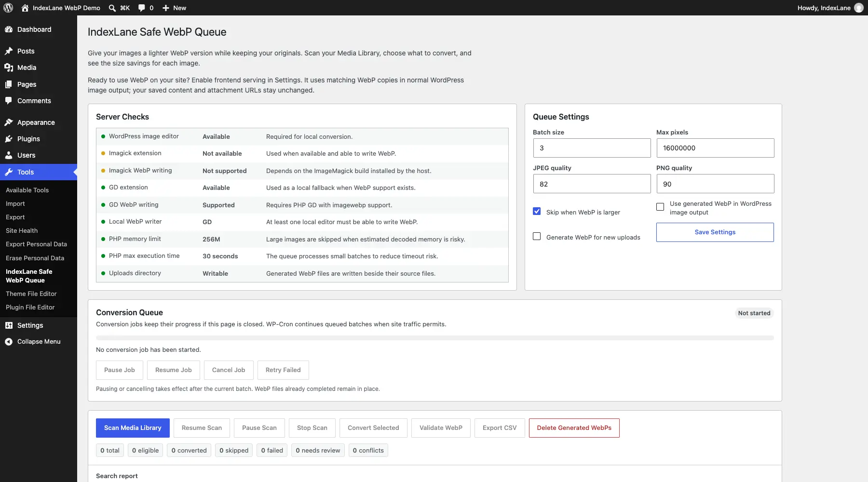Screen dimensions: 868x482
Task: Click Validate WebP button
Action: [441, 428]
